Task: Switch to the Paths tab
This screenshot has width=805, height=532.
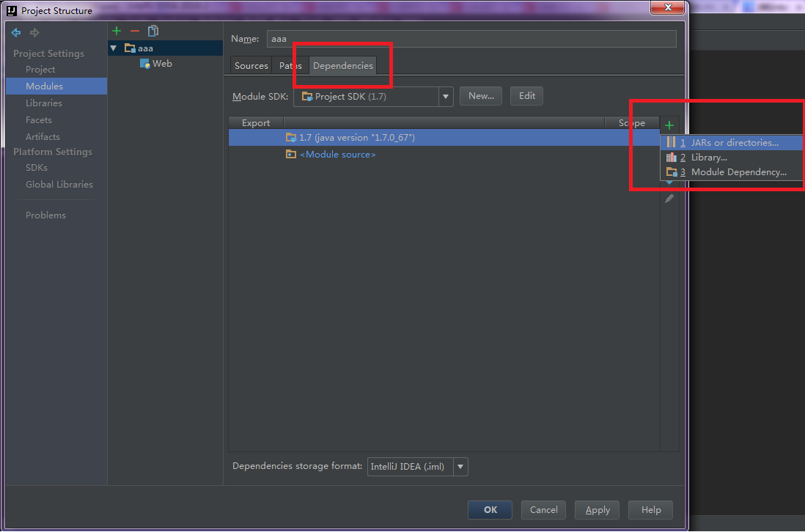Action: [x=290, y=65]
